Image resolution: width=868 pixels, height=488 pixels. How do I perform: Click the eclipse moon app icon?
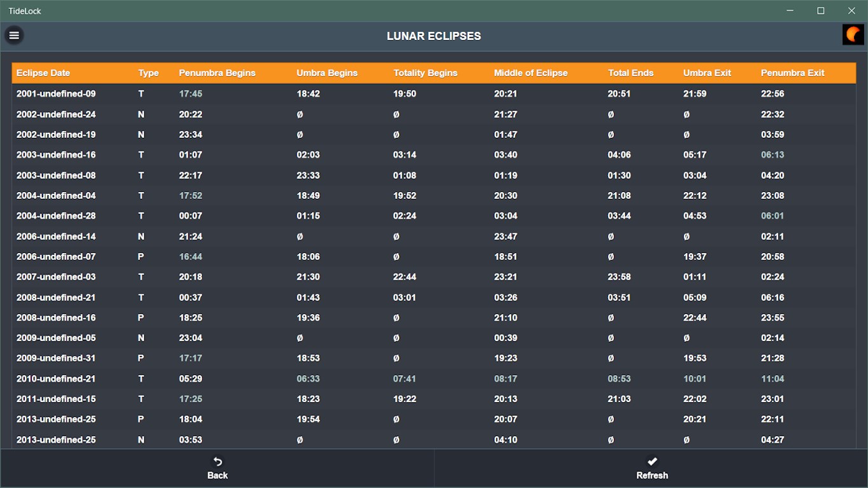tap(853, 35)
